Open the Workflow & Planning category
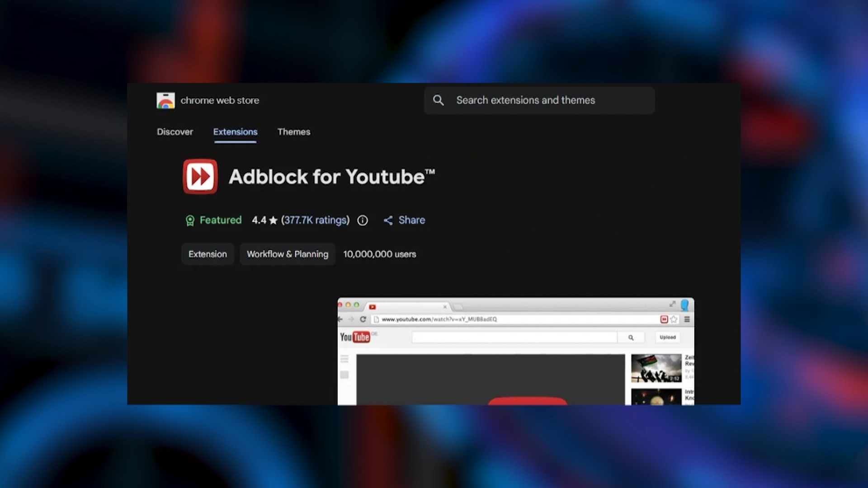The width and height of the screenshot is (868, 488). [x=288, y=254]
